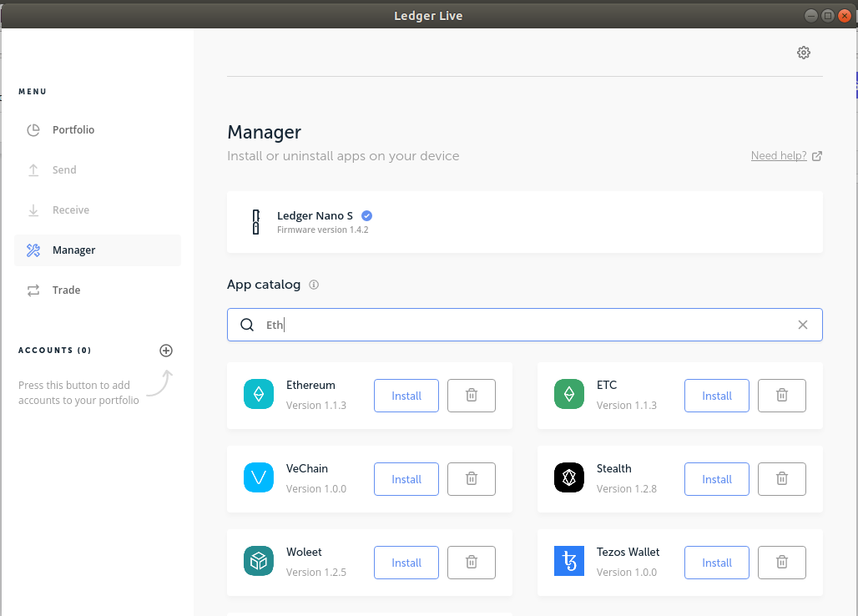
Task: Click the Stealth Version 1.2.8 label
Action: point(627,488)
